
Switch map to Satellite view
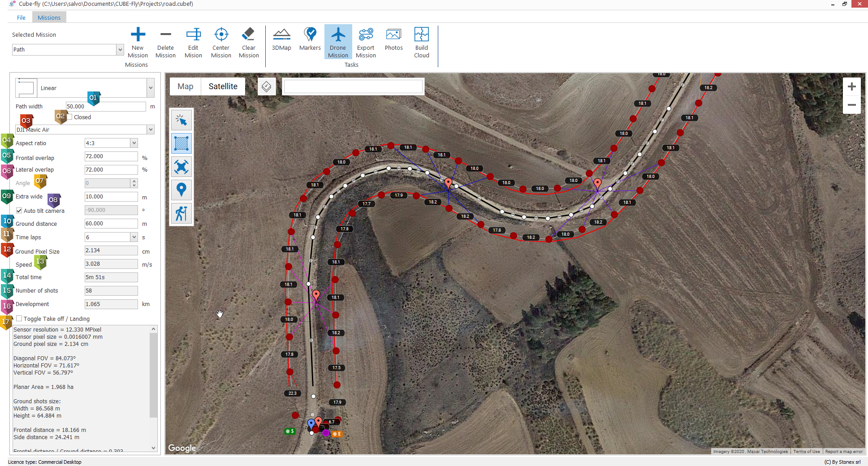pos(223,86)
